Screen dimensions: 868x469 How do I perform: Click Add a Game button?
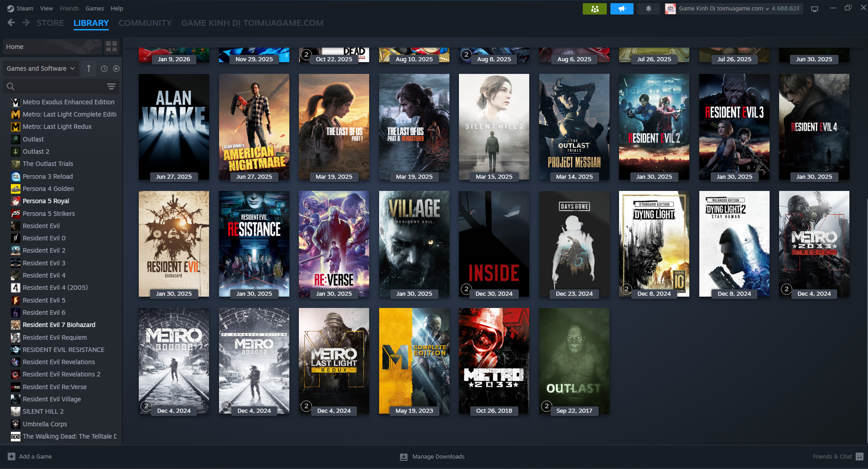pyautogui.click(x=30, y=456)
